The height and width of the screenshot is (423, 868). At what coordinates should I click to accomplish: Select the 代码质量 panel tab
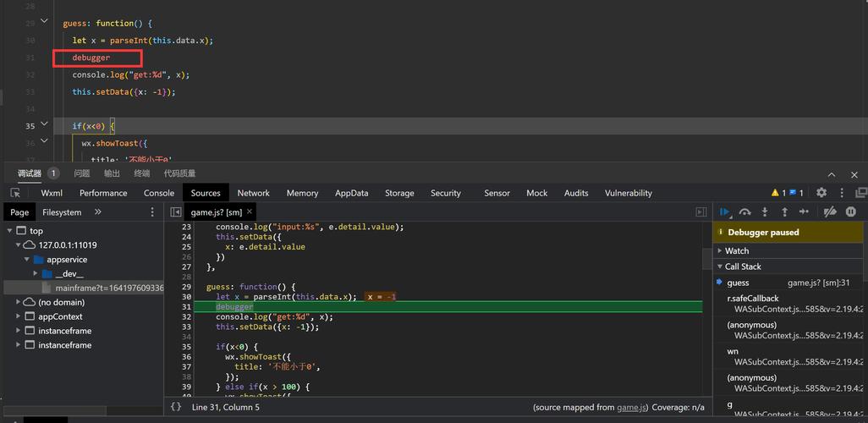[180, 173]
